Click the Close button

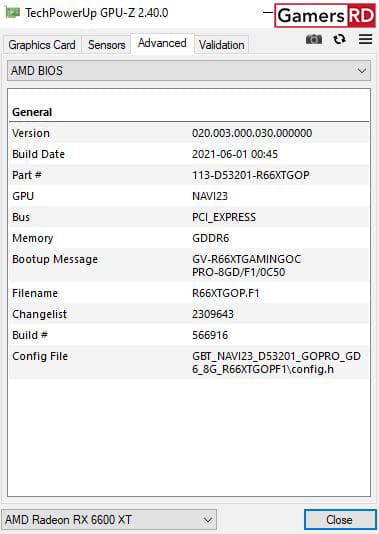339,520
